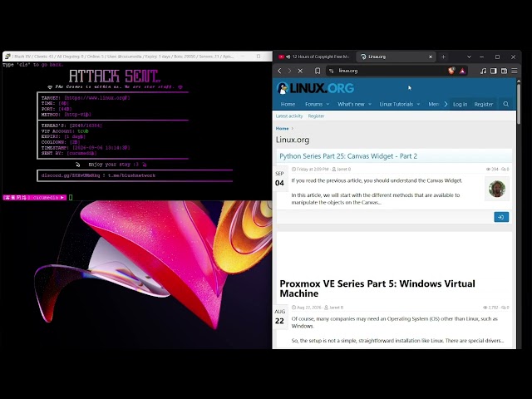Image resolution: width=532 pixels, height=399 pixels.
Task: Open Brave Shields lion icon
Action: [451, 71]
